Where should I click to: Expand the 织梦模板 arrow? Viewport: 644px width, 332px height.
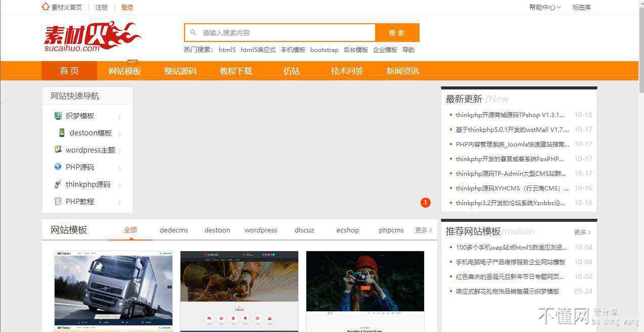coord(120,117)
